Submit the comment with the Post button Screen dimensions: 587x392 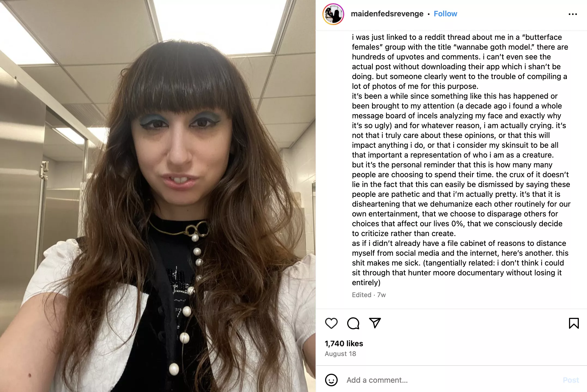[x=571, y=380]
